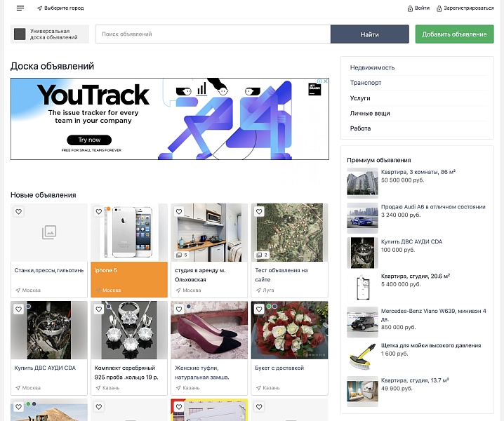This screenshot has width=504, height=421.
Task: Toggle favorite heart on Букет с доставкой
Action: click(259, 309)
